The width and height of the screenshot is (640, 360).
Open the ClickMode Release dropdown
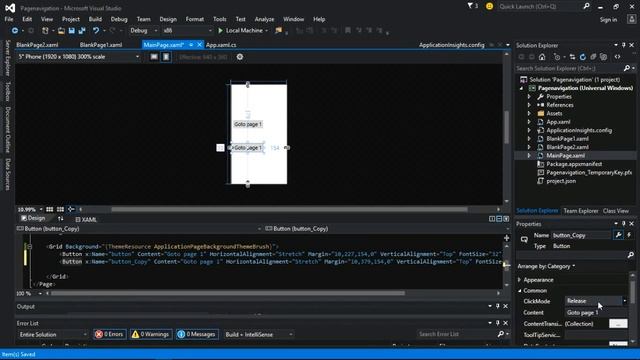click(596, 301)
